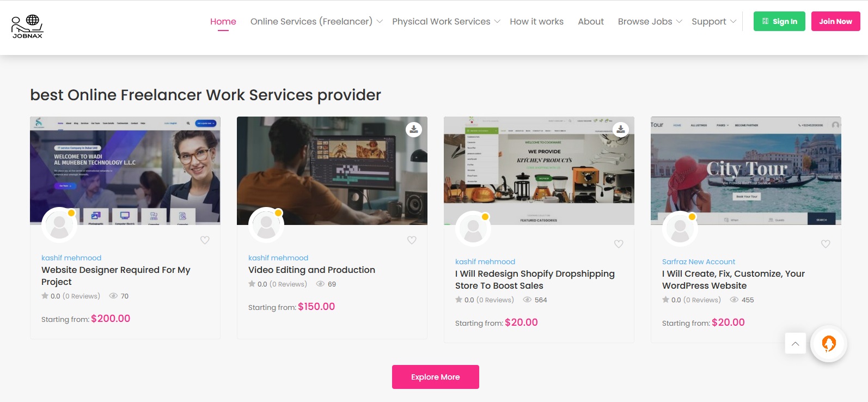Image resolution: width=868 pixels, height=402 pixels.
Task: Click Sarfraz New Account profile avatar
Action: [680, 228]
